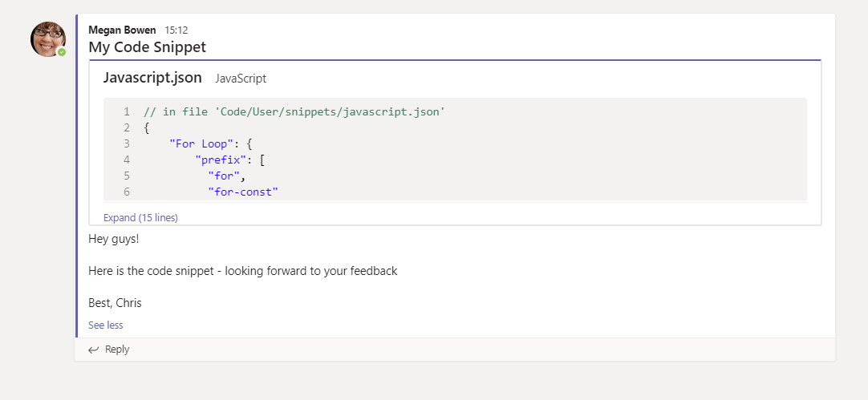Click the "for" string on line 5
The height and width of the screenshot is (400, 868).
click(224, 176)
